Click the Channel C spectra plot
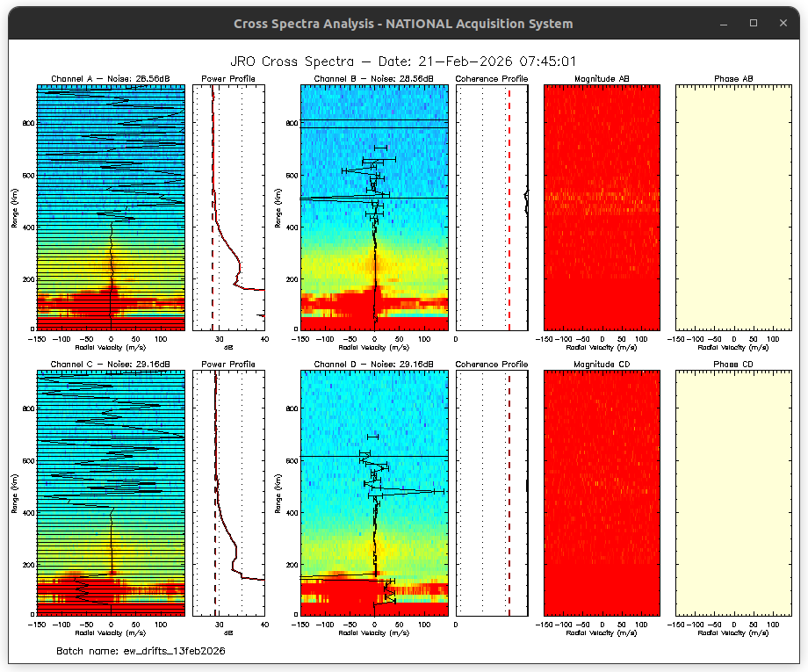808x672 pixels. click(x=111, y=492)
